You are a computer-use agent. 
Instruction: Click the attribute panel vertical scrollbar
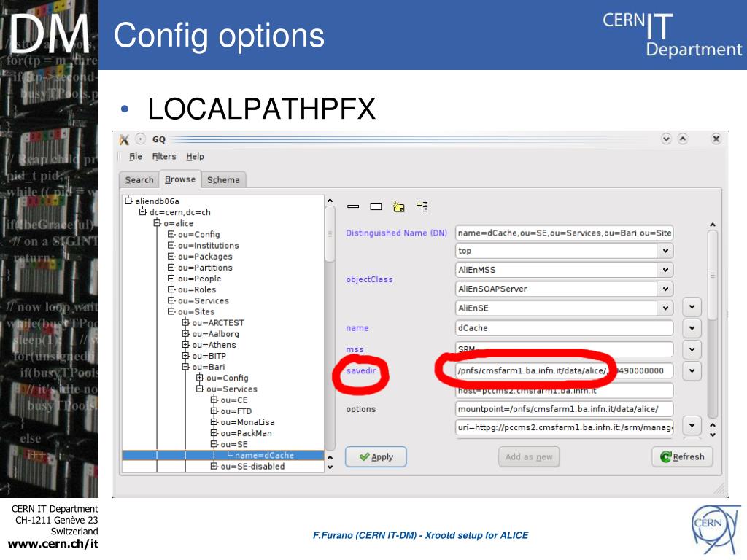coord(713,324)
